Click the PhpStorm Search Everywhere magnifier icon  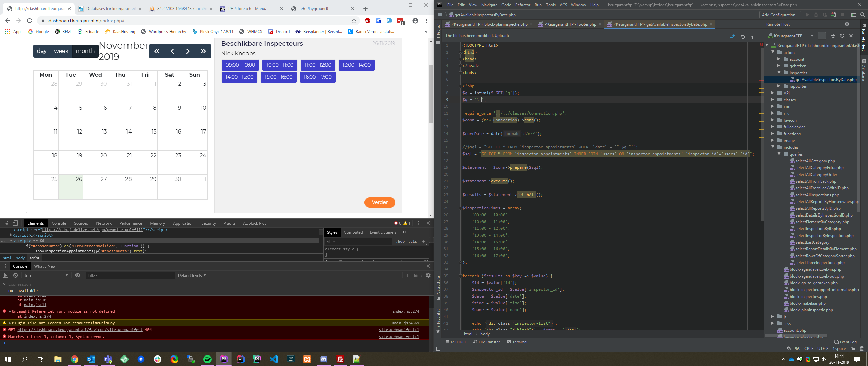click(863, 15)
